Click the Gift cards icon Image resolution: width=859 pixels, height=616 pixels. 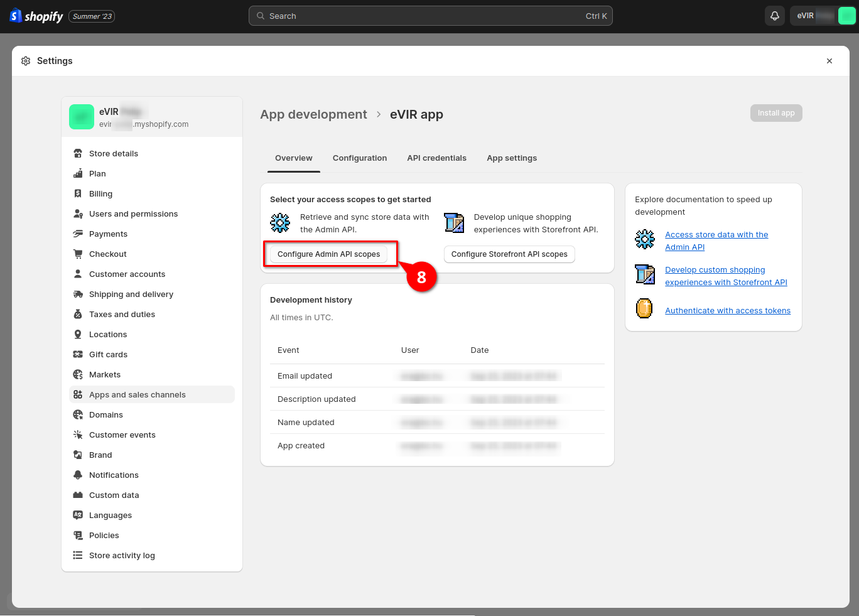[78, 354]
